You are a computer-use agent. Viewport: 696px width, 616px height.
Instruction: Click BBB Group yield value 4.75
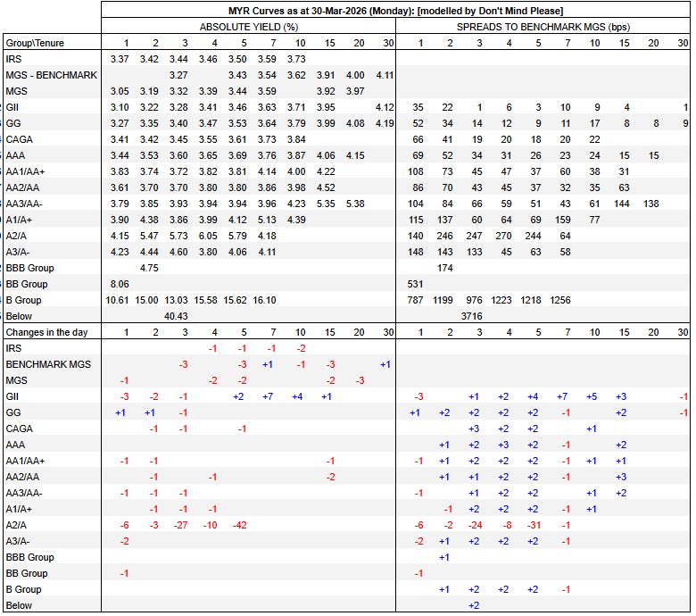(x=149, y=268)
